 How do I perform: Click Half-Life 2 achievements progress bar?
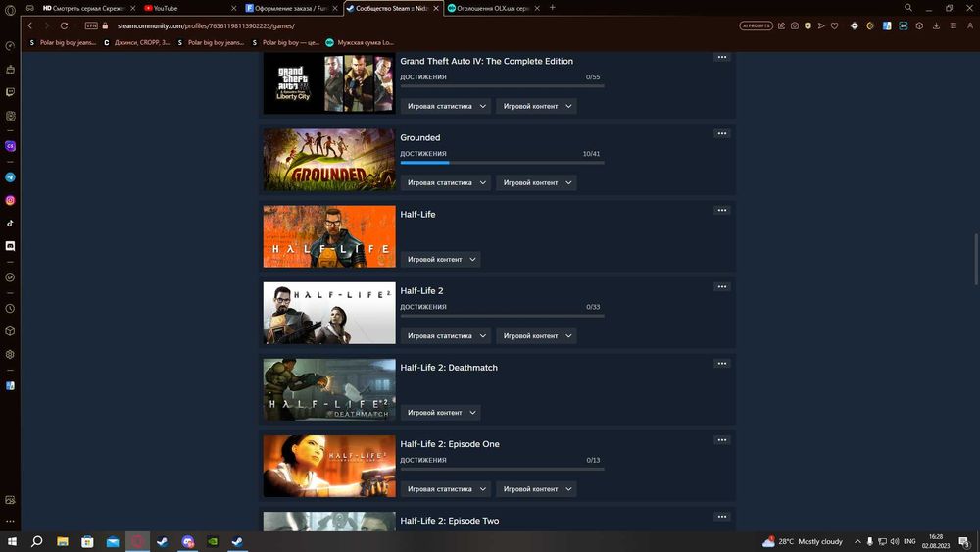pos(502,316)
